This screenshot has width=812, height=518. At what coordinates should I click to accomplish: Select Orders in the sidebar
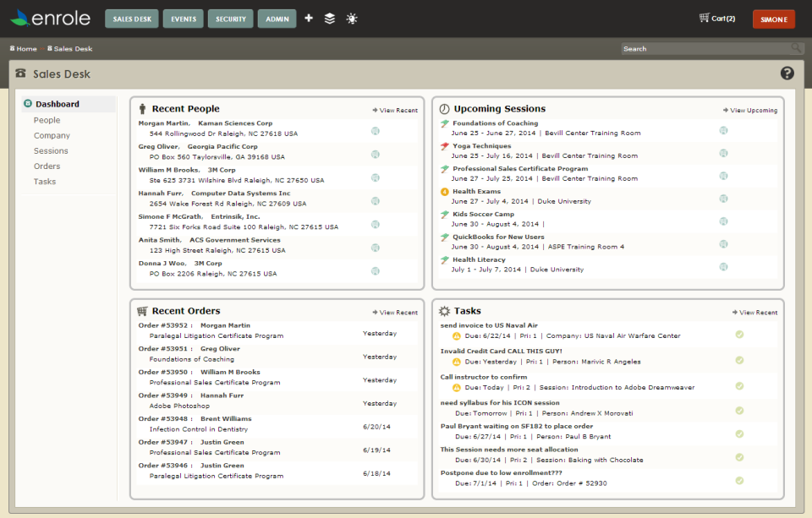tap(47, 166)
